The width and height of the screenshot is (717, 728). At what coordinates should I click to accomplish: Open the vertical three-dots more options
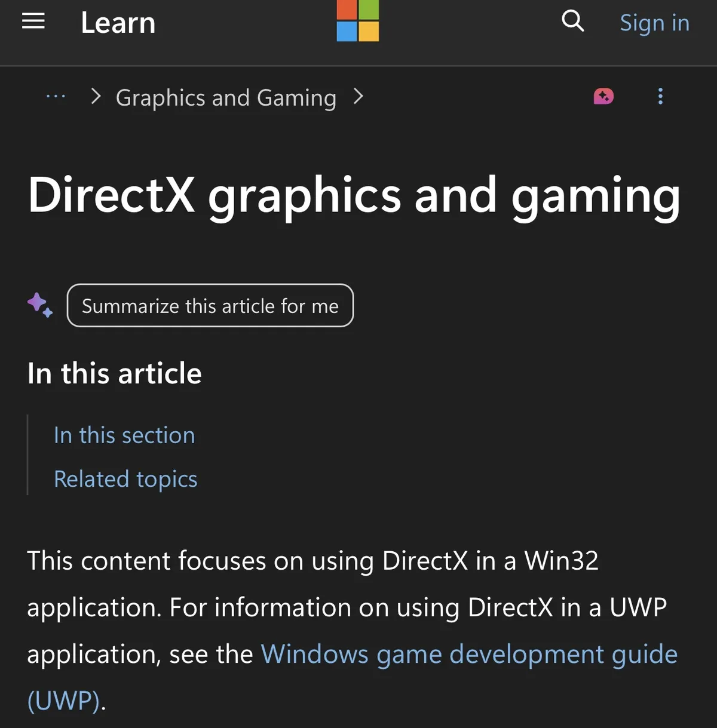tap(660, 96)
